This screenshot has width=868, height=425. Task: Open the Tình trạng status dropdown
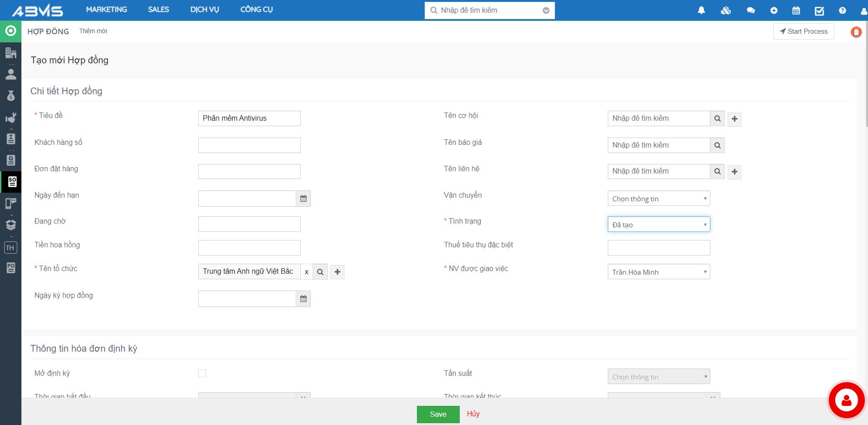click(658, 225)
